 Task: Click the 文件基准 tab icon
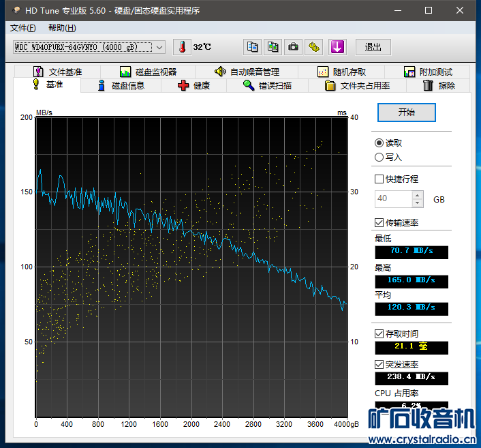pyautogui.click(x=38, y=72)
